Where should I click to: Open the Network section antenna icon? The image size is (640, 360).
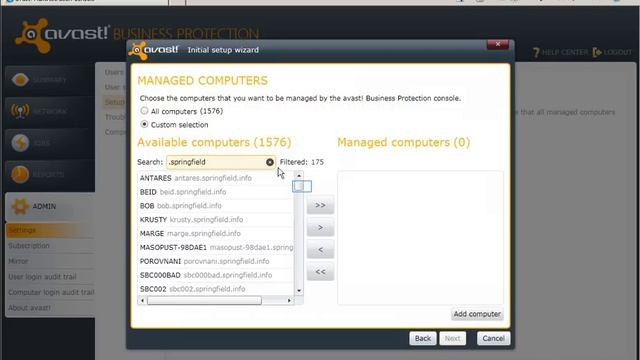tap(20, 111)
